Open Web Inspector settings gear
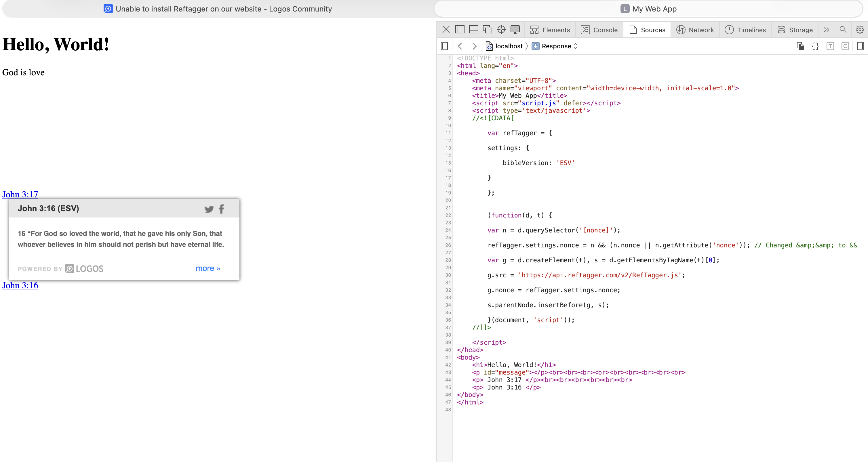 pyautogui.click(x=860, y=30)
